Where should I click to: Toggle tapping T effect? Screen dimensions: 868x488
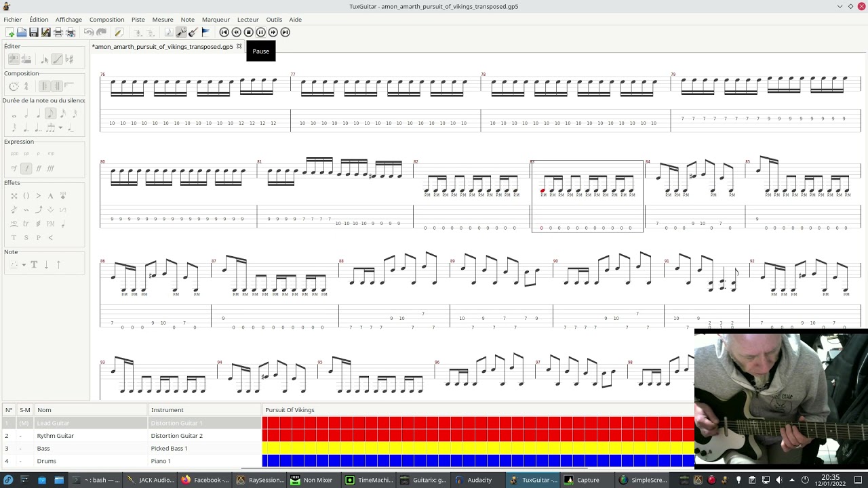coord(14,238)
